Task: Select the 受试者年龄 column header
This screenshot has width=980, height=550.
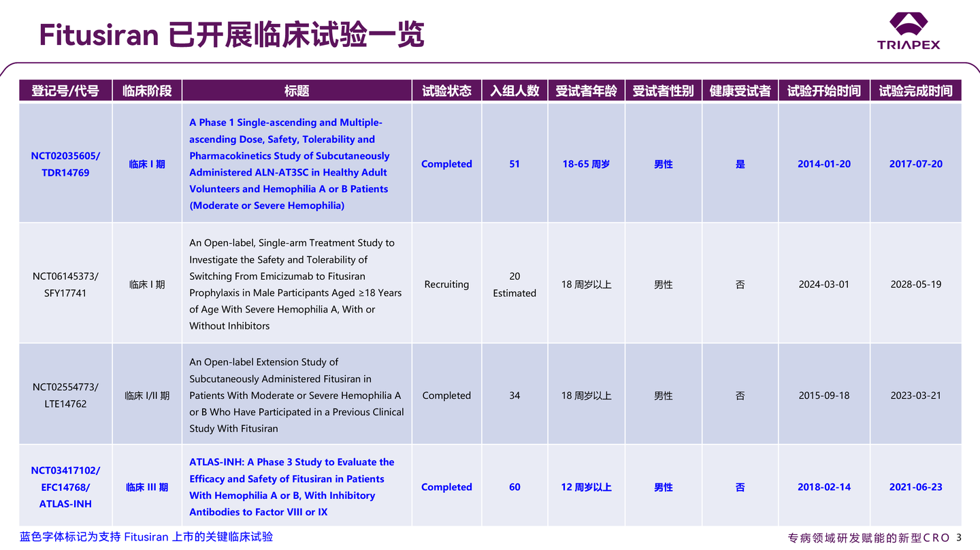Action: tap(586, 90)
